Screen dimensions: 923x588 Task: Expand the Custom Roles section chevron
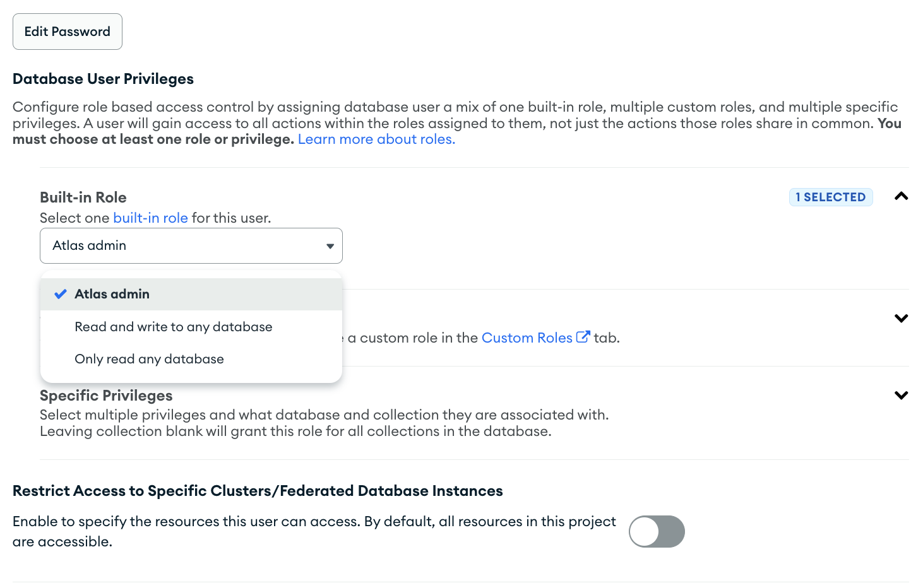pos(901,318)
